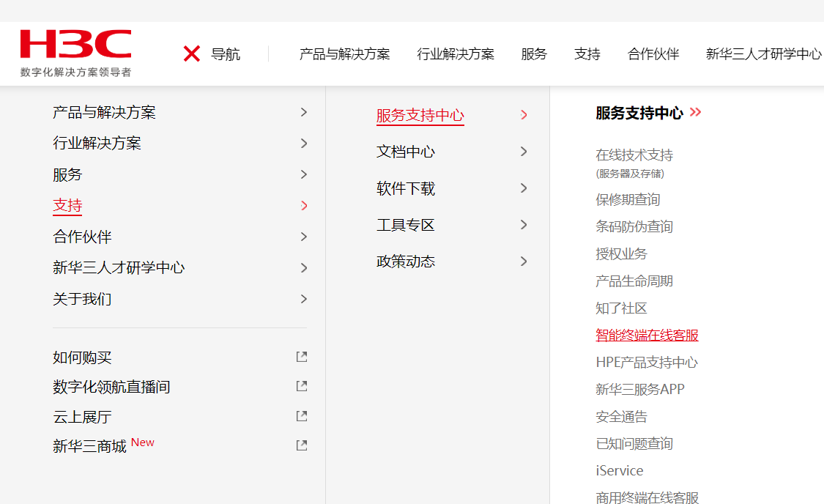Open external link icon for 如何购买
The image size is (824, 504).
(x=302, y=357)
